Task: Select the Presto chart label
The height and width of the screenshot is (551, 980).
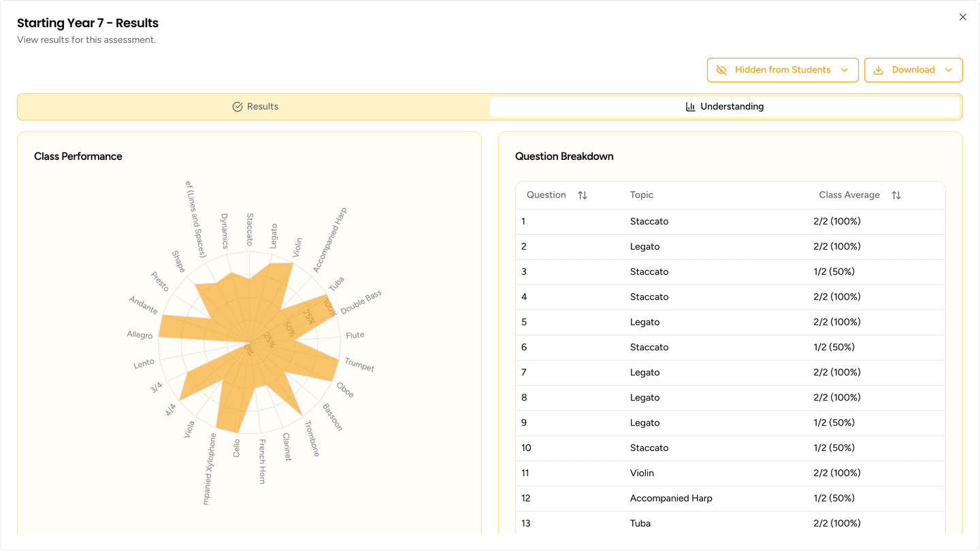Action: coord(160,281)
